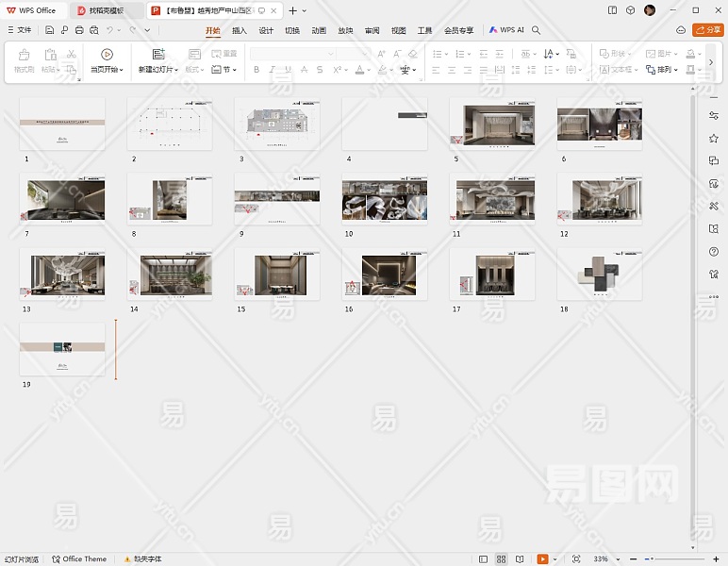Screen dimensions: 728x566
Task: Click the 缺失字体 missing fonts warning
Action: 141,559
